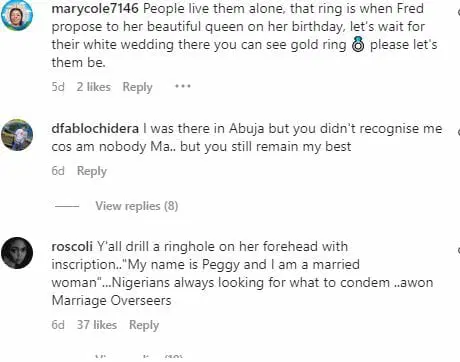Expand the view replies line under roscoli's comment
The height and width of the screenshot is (362, 460).
(139, 358)
